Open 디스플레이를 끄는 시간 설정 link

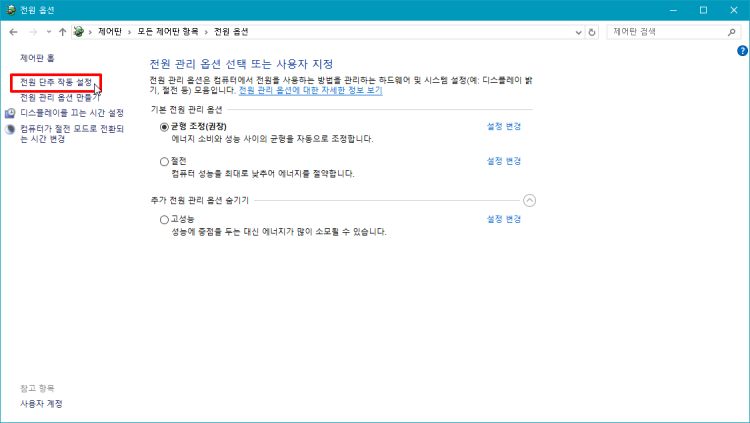pyautogui.click(x=72, y=113)
